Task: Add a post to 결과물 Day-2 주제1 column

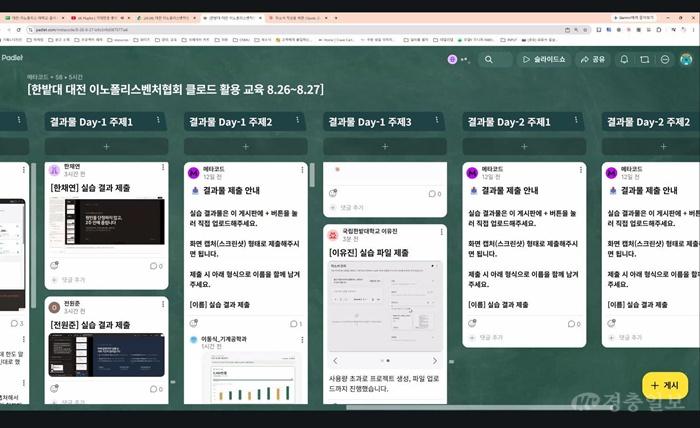Action: coord(524,146)
